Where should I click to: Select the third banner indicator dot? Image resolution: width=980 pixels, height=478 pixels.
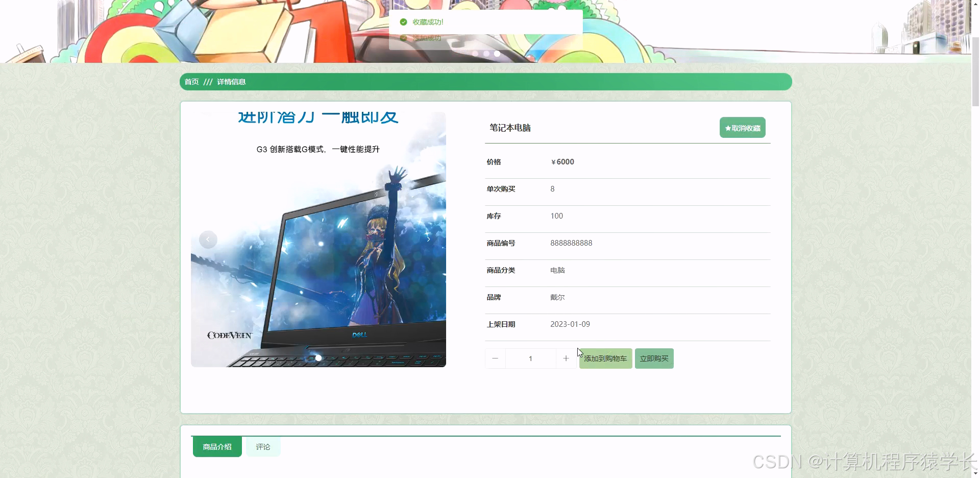coord(497,54)
